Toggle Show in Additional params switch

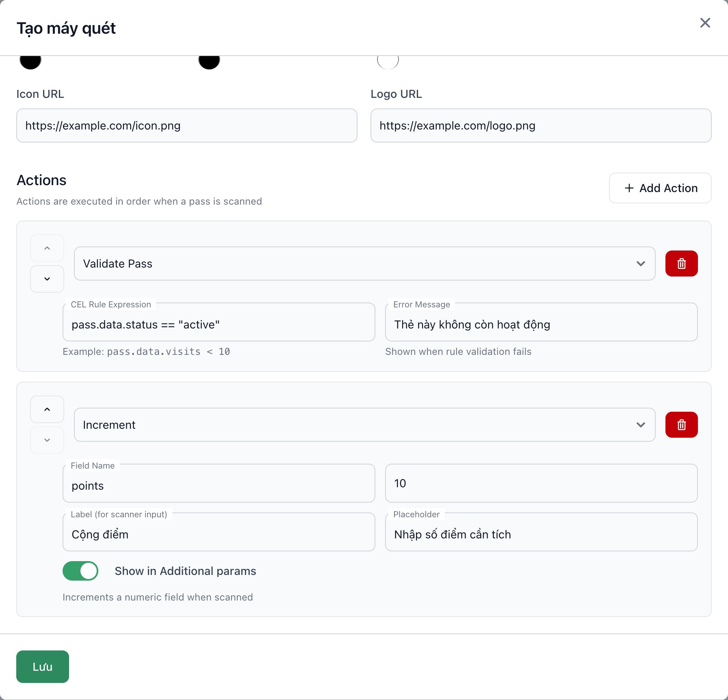(x=80, y=571)
